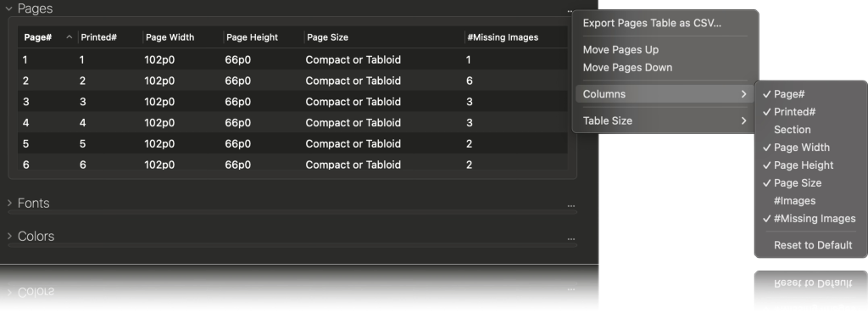Click Compact or Tabloid in page 5 row
The height and width of the screenshot is (313, 868).
click(x=353, y=144)
